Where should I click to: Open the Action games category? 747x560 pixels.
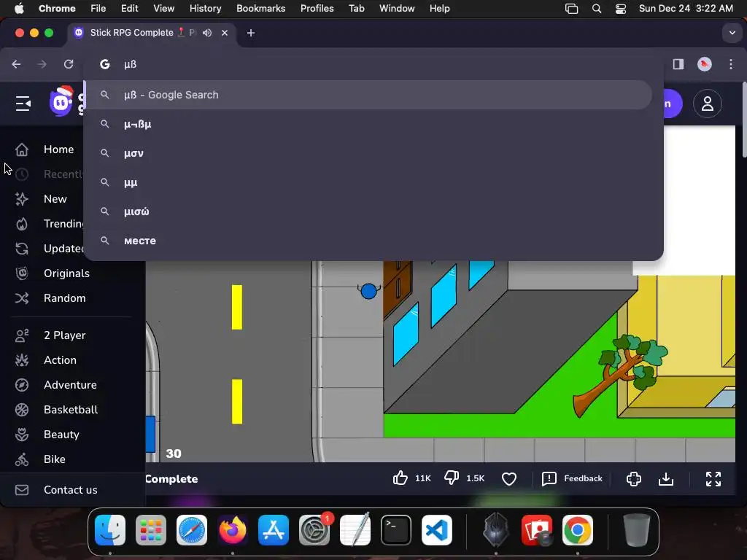pyautogui.click(x=60, y=360)
